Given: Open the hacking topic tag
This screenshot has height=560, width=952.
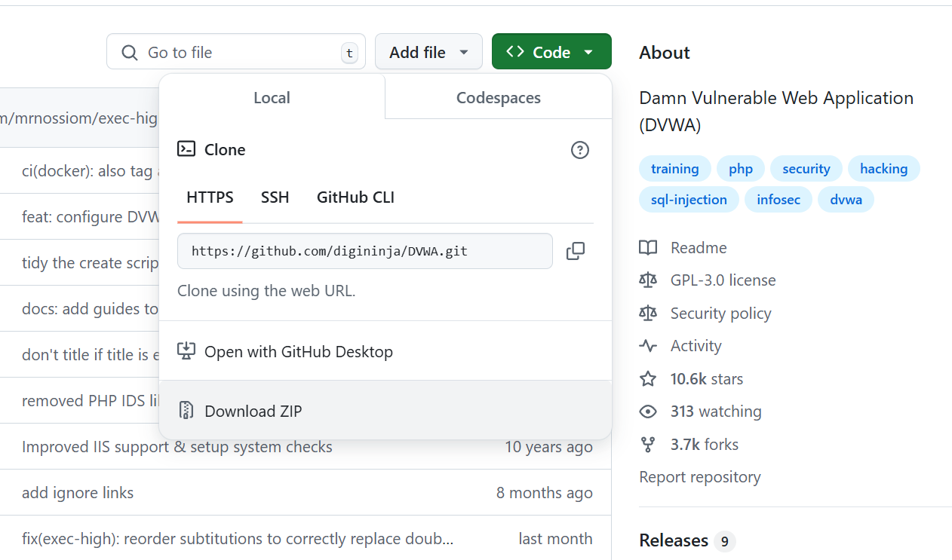Looking at the screenshot, I should pyautogui.click(x=884, y=169).
